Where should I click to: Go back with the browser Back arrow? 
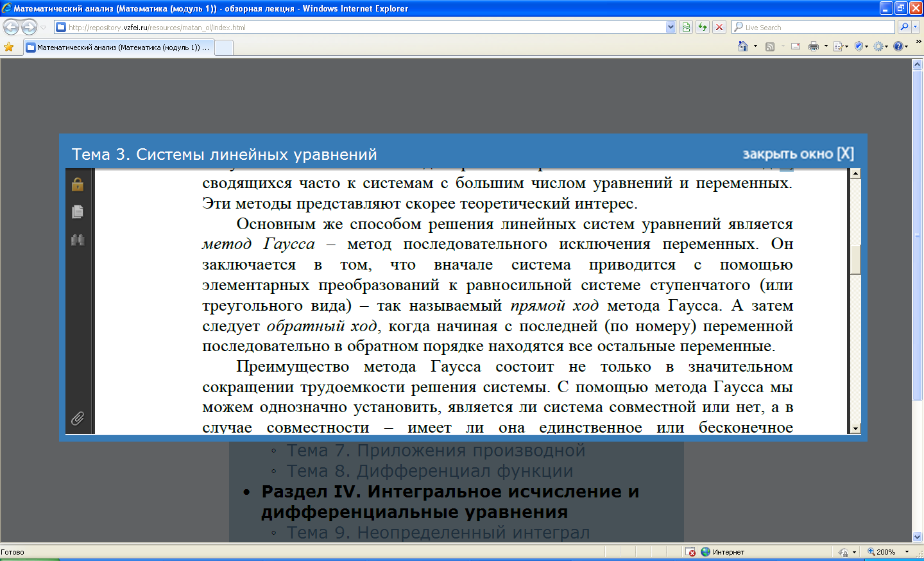pos(11,27)
